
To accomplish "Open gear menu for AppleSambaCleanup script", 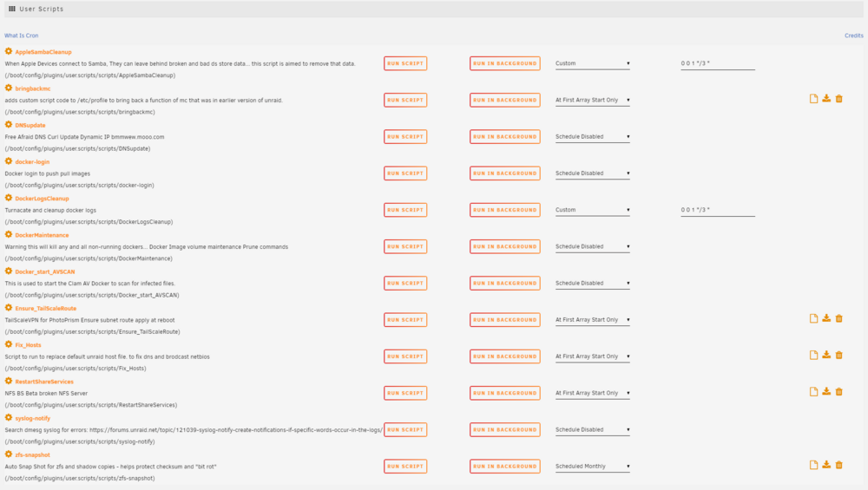I will [x=9, y=51].
